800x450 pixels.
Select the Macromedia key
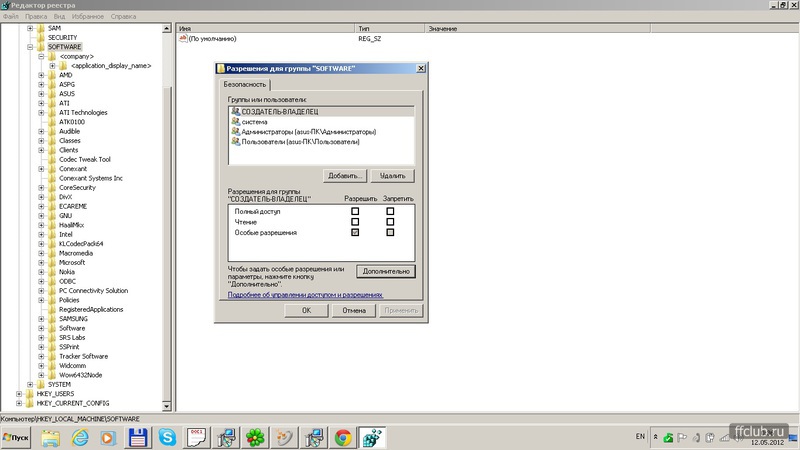(x=76, y=253)
